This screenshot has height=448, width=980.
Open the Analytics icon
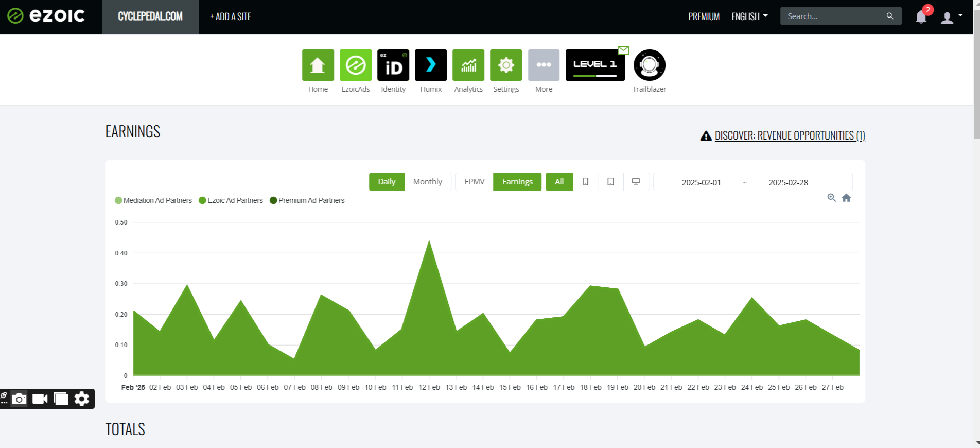[x=468, y=65]
